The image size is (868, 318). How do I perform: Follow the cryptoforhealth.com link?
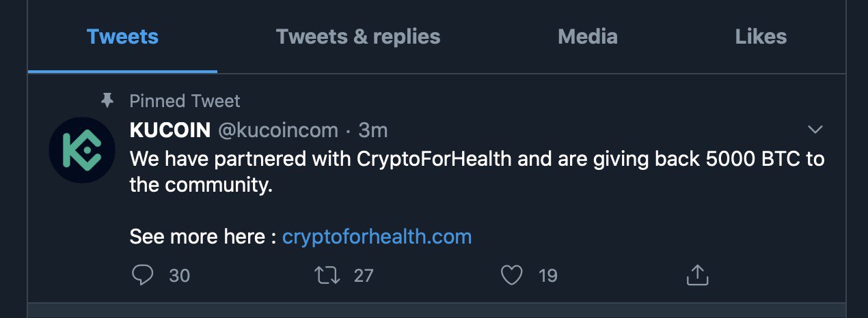click(377, 237)
